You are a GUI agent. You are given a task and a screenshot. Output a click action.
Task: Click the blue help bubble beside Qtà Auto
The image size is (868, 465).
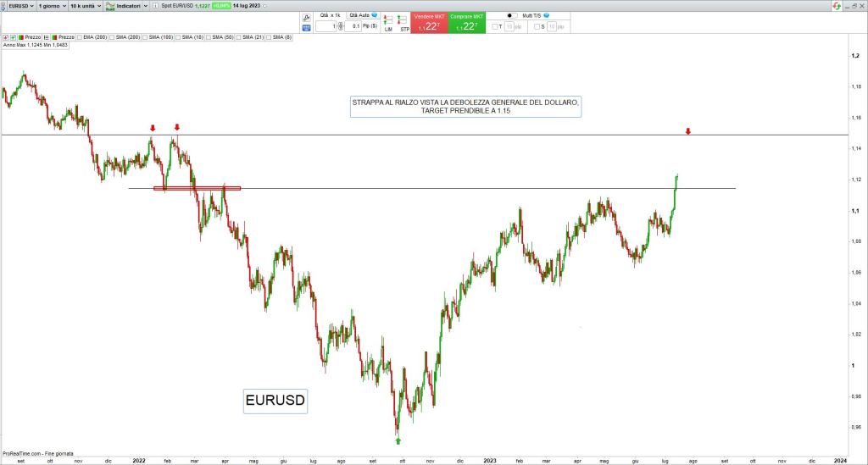(x=374, y=15)
